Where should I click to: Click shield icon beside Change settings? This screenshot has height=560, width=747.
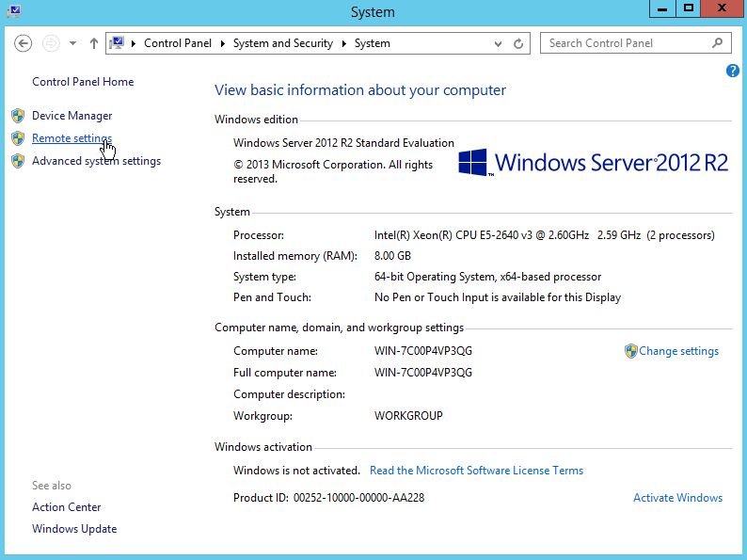pos(630,351)
